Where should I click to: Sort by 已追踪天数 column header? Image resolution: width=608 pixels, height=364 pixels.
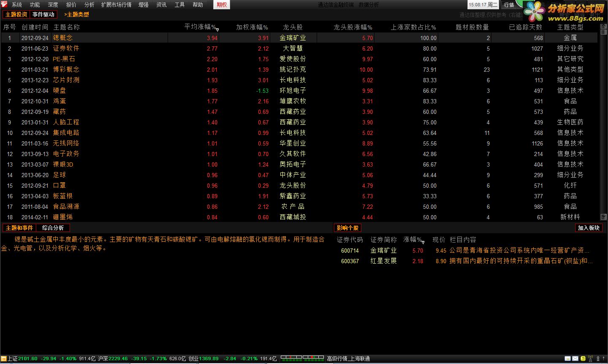[526, 27]
